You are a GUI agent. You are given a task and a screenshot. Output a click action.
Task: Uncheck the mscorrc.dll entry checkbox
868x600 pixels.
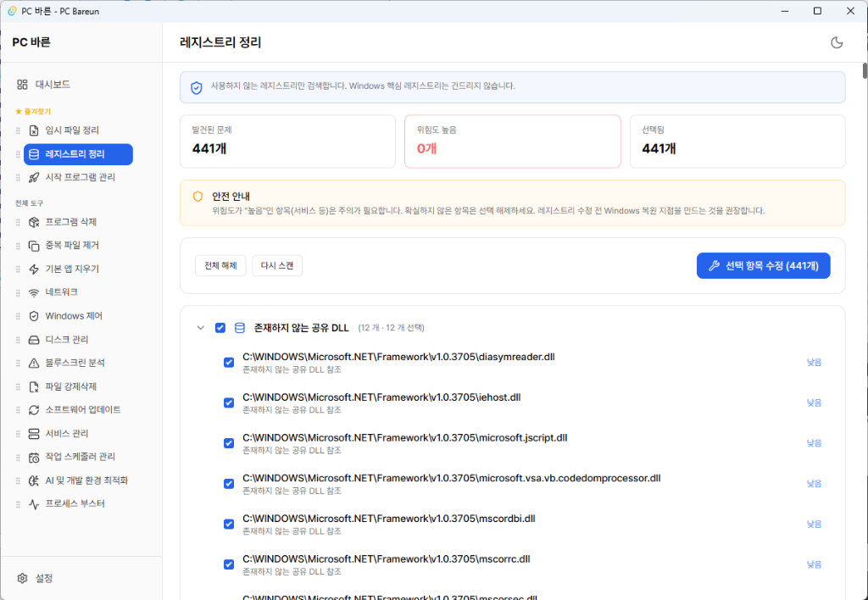click(229, 564)
